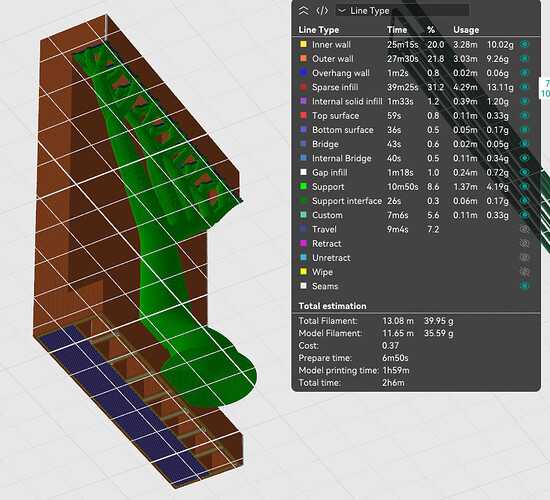
Task: Collapse the legend panel with double-chevron icon
Action: (303, 11)
